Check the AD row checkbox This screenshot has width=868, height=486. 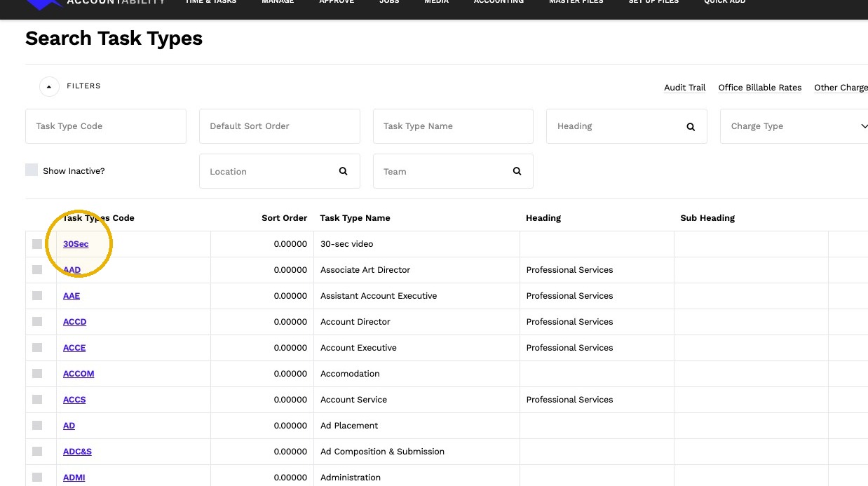pos(37,426)
